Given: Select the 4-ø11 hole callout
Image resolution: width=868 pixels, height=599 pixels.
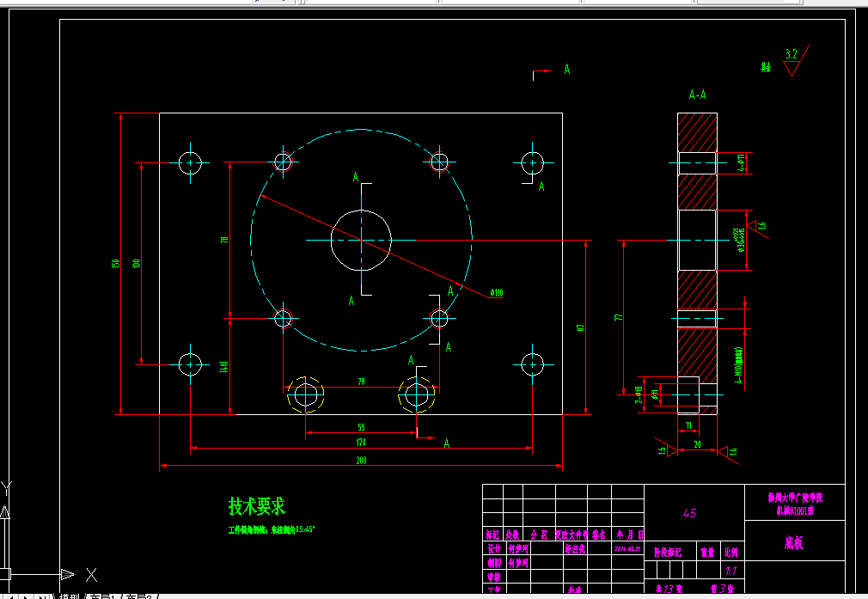Looking at the screenshot, I should (741, 162).
